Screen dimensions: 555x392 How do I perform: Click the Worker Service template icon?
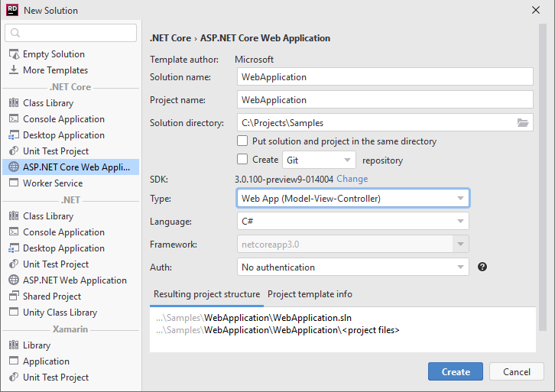pos(14,183)
